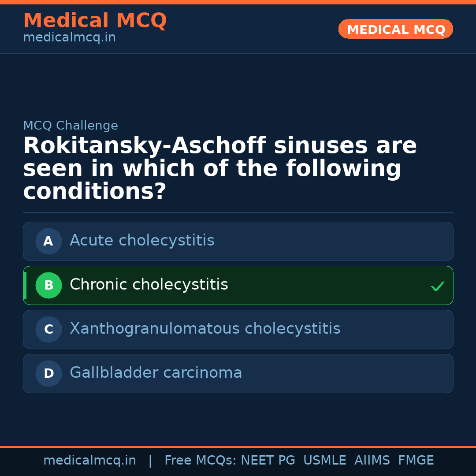Click the letter D circle badge
This screenshot has width=476, height=476.
(48, 373)
